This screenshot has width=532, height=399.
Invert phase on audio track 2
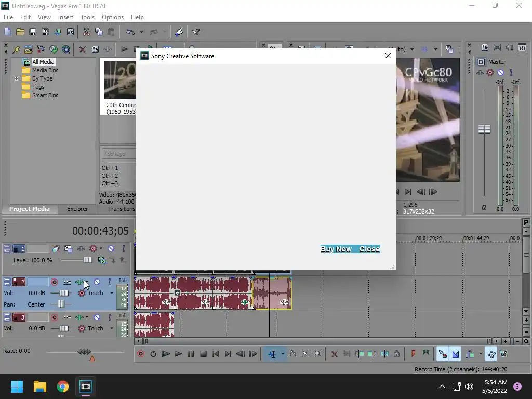click(67, 282)
